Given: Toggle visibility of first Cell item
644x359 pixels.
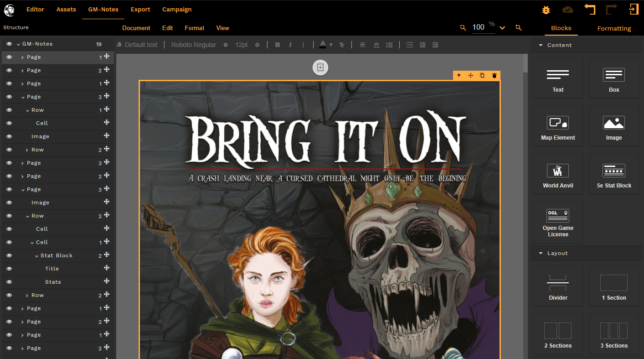Looking at the screenshot, I should (x=9, y=123).
